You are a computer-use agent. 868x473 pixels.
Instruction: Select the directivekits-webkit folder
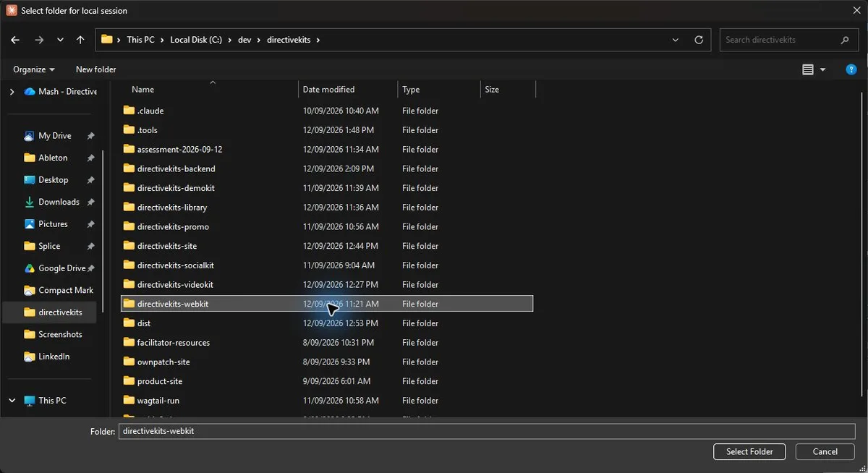pyautogui.click(x=327, y=304)
